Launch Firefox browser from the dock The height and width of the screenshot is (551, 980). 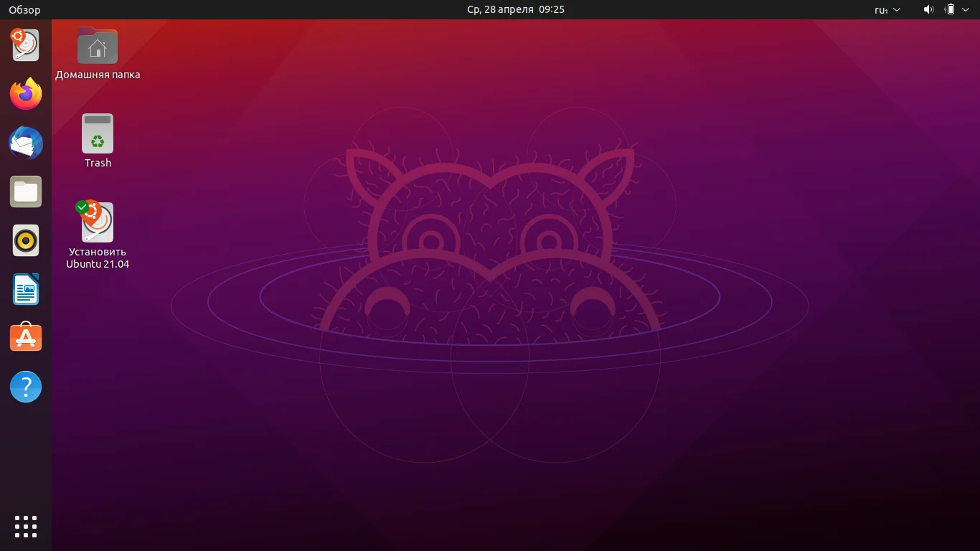point(26,94)
